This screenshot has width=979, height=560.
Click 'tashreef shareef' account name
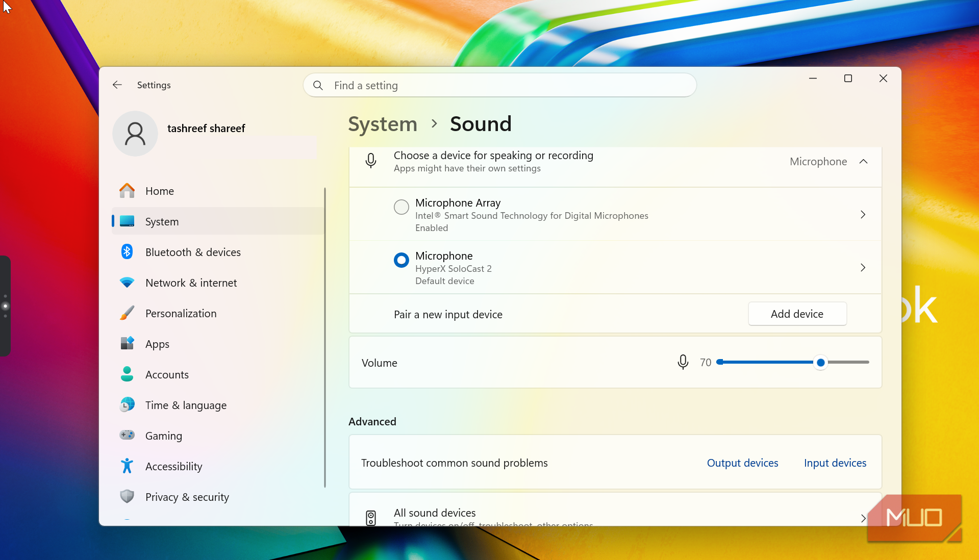(x=206, y=128)
